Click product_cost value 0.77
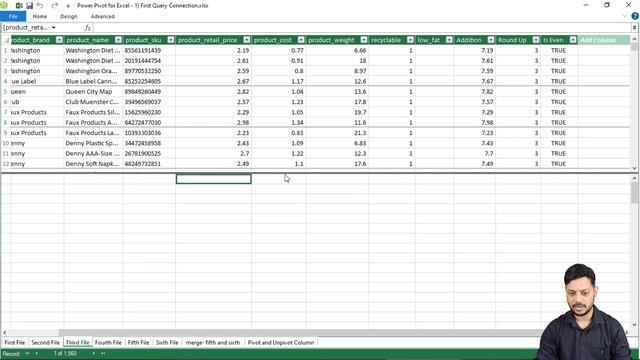640x360 pixels. coord(278,50)
